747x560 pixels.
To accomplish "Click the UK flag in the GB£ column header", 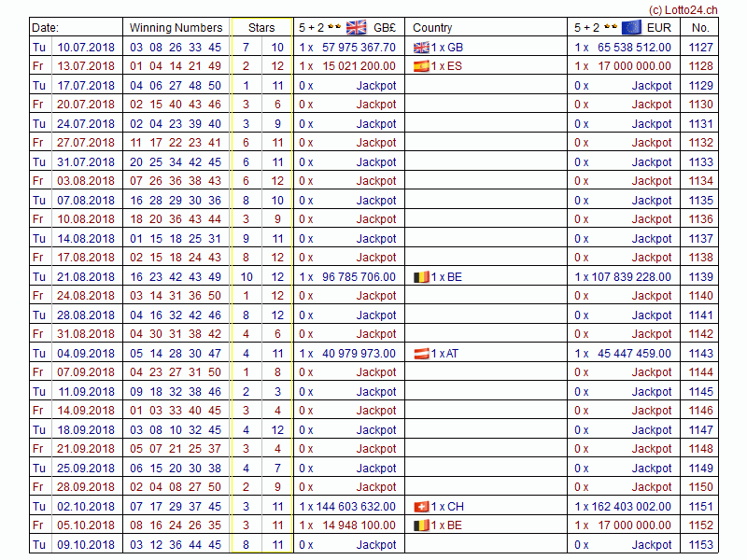I will pos(357,27).
